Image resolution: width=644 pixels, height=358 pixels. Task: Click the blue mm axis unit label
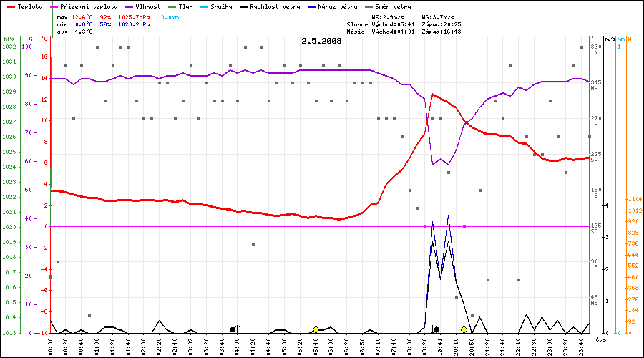tap(621, 39)
